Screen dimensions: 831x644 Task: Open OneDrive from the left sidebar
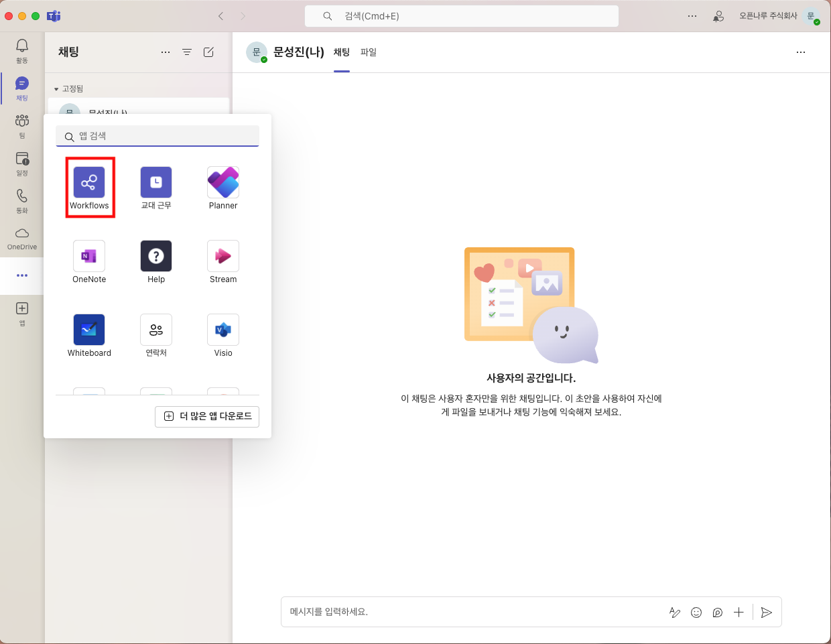coord(22,238)
